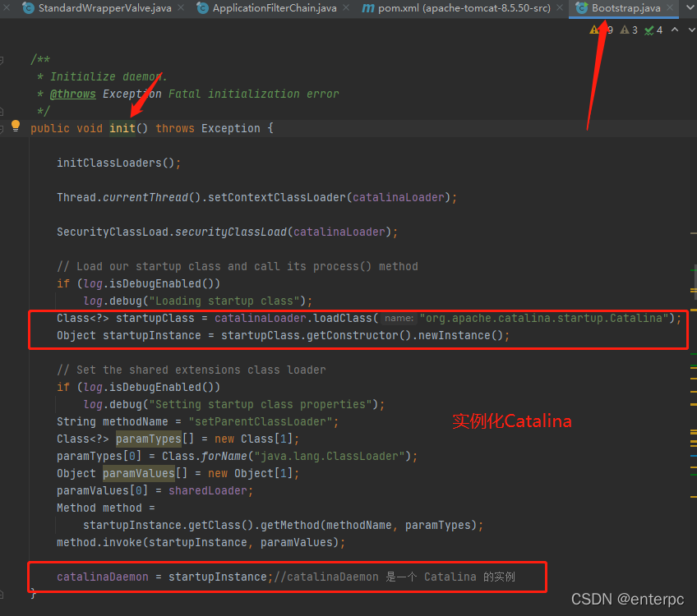Click the 'String methodName' declaration

(x=113, y=421)
